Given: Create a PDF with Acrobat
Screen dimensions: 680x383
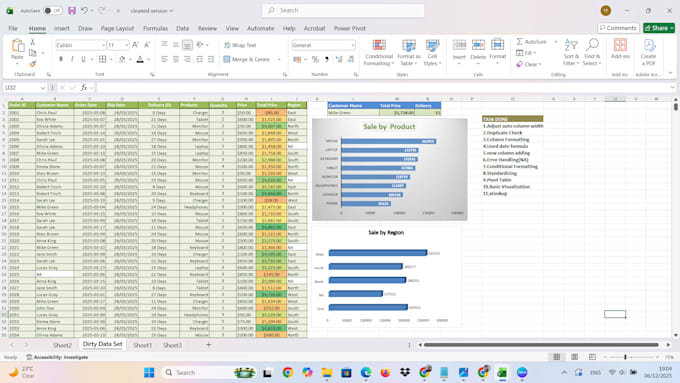Looking at the screenshot, I should coord(649,52).
